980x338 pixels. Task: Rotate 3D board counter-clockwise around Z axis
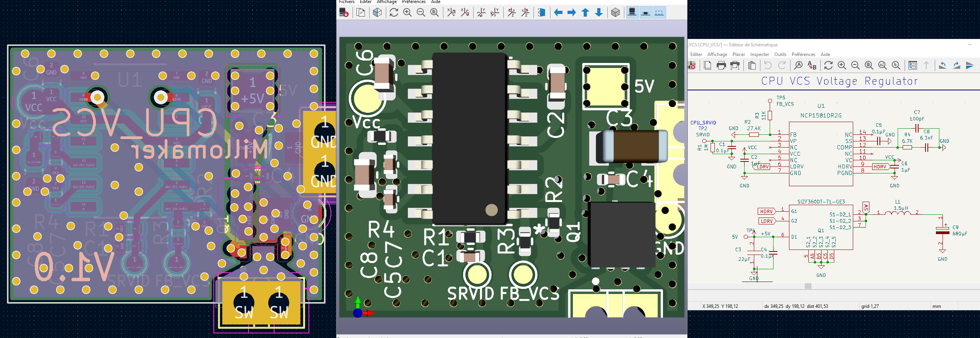(x=525, y=13)
